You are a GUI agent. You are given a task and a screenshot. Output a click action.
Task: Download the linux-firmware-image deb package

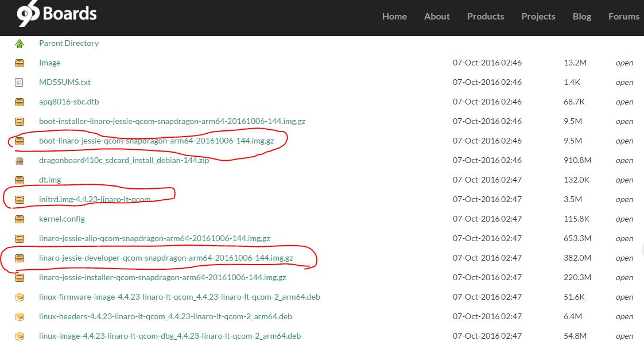pos(180,297)
